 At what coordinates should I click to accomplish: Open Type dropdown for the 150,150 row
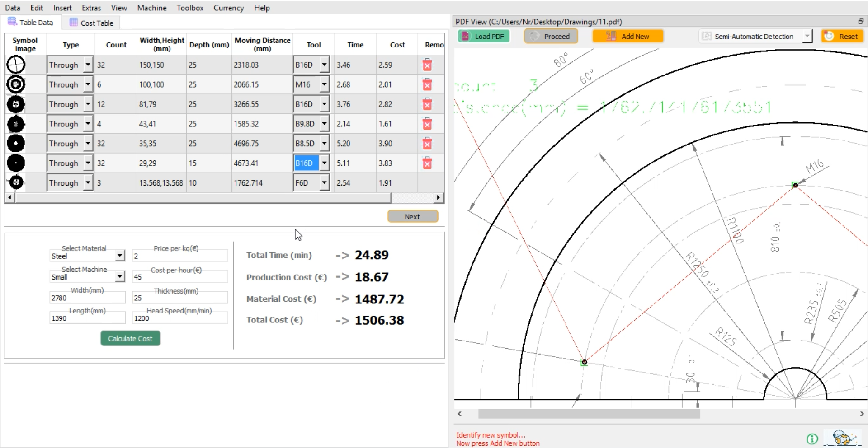[x=88, y=65]
